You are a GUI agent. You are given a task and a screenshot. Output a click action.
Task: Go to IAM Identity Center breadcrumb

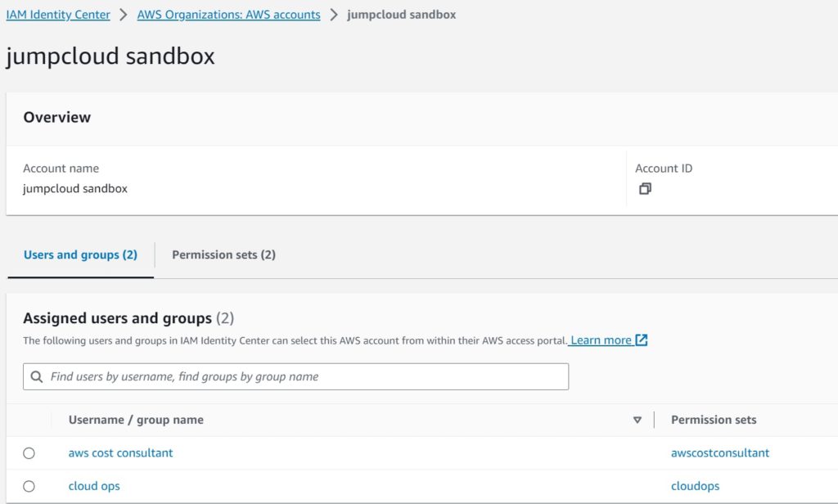tap(58, 15)
